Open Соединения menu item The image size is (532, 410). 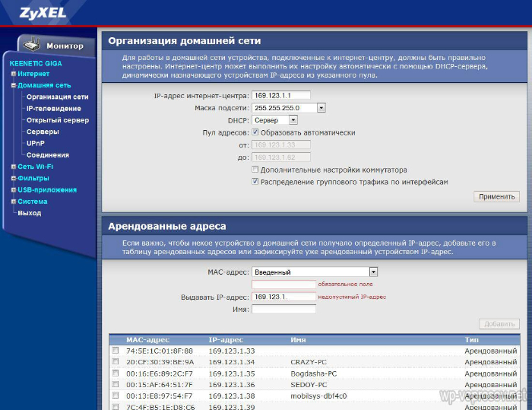[47, 155]
